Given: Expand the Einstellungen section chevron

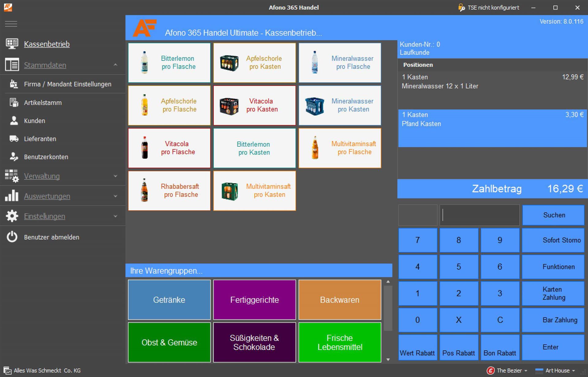Looking at the screenshot, I should (x=115, y=216).
